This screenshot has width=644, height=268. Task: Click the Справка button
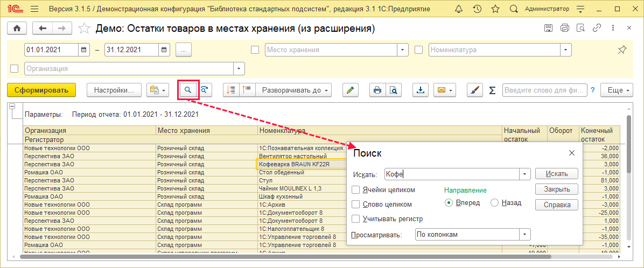(x=557, y=204)
